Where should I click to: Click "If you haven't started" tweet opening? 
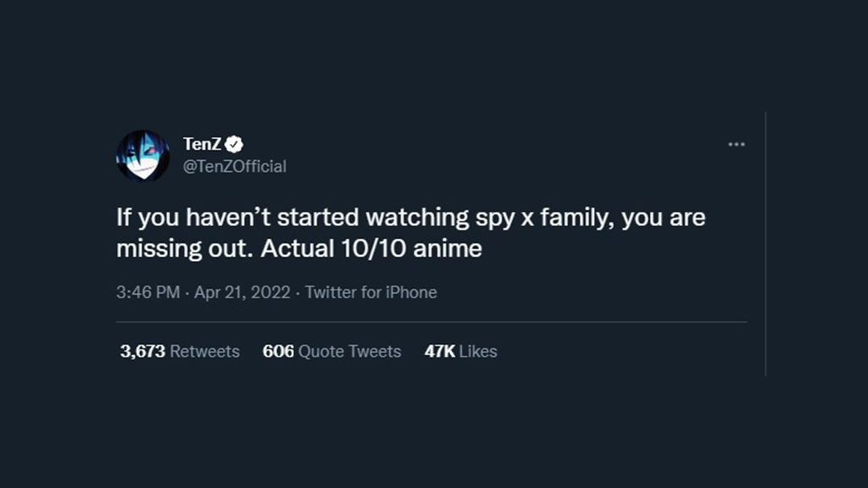tap(237, 218)
